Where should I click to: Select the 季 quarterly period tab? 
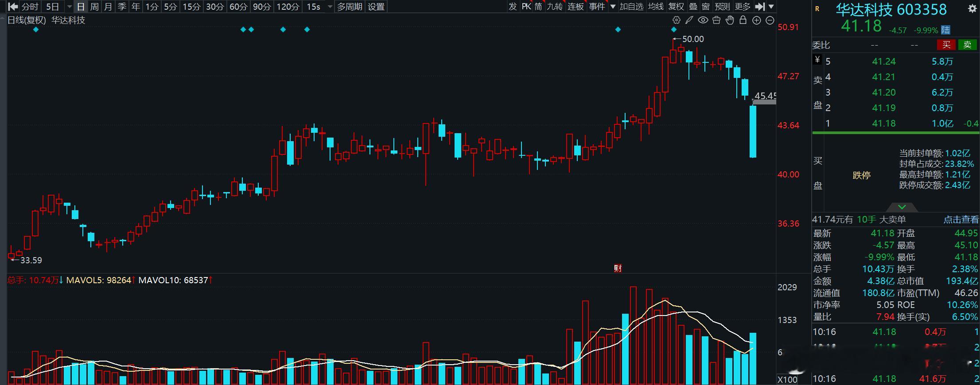122,7
